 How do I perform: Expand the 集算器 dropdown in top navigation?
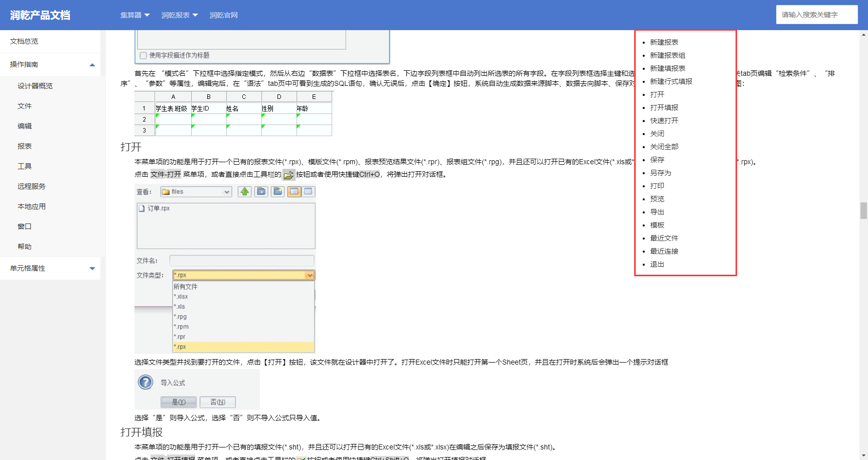135,15
